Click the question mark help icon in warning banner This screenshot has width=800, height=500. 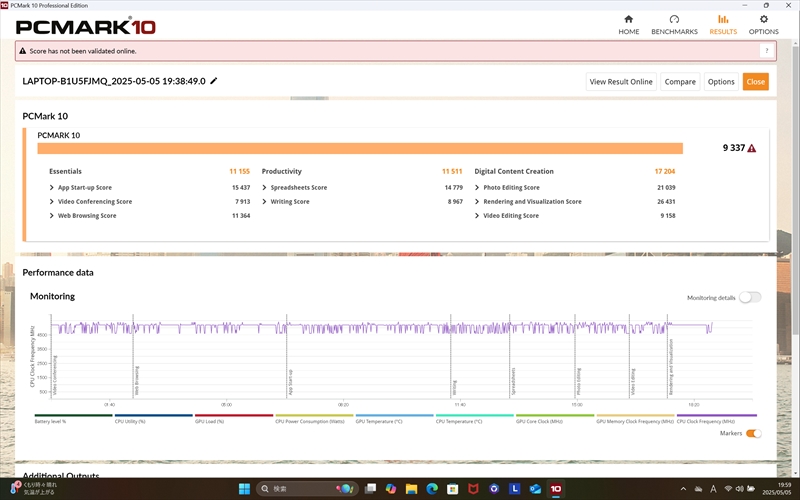pos(766,51)
